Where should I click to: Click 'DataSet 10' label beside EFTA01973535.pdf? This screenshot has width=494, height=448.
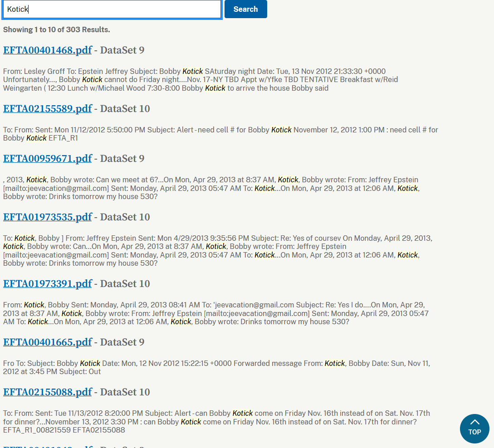pos(125,217)
